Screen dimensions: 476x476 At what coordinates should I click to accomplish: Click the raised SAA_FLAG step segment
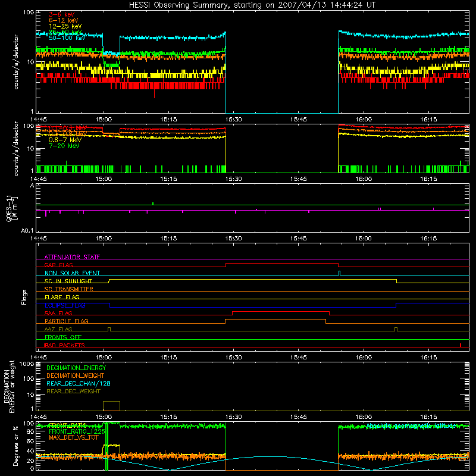(x=281, y=311)
